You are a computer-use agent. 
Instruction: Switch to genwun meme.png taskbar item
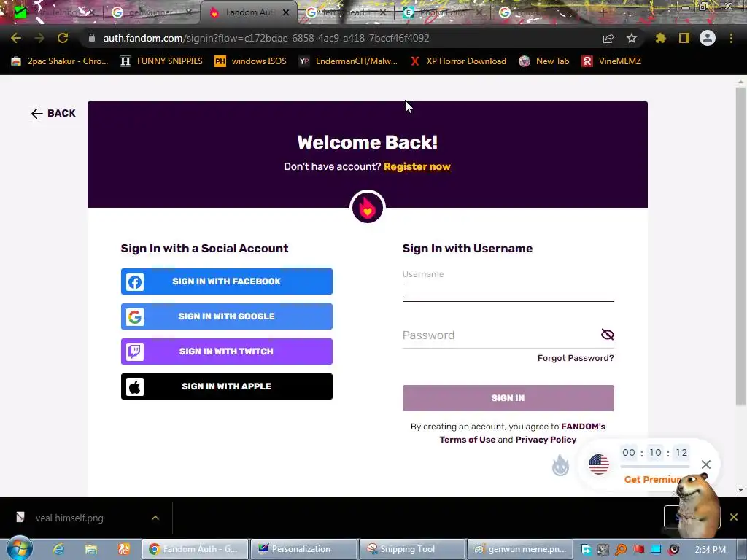(520, 549)
